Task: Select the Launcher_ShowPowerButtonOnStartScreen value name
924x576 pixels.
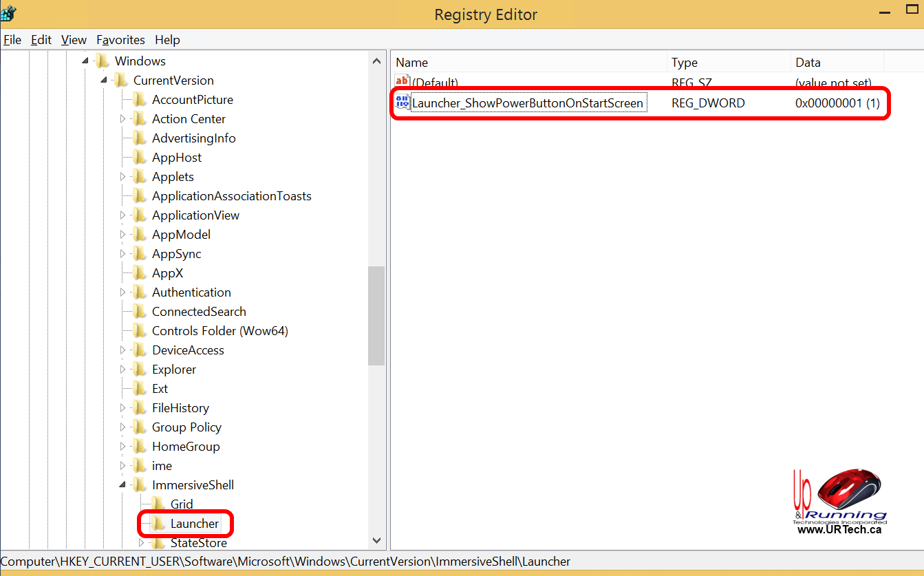Action: click(528, 103)
